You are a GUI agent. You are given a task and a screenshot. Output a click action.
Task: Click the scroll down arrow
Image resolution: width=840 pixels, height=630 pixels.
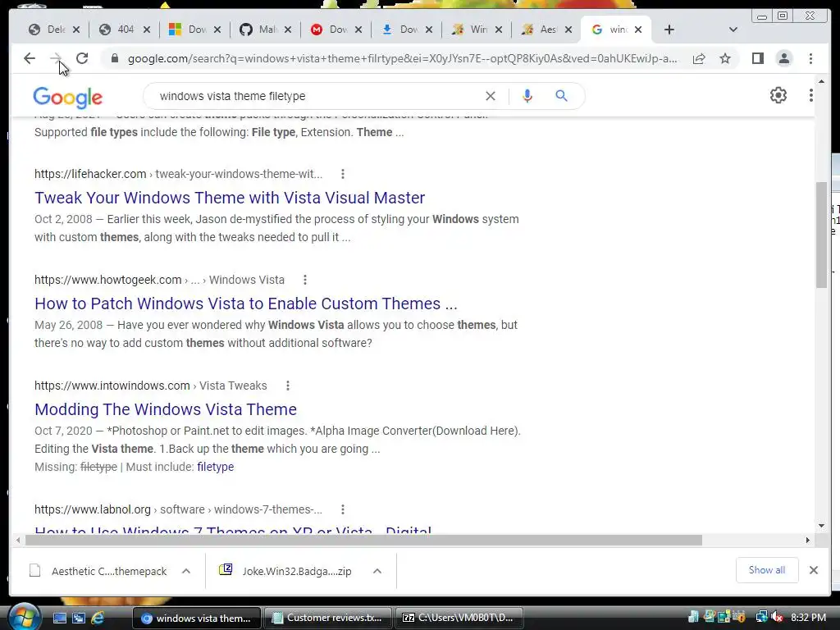point(821,526)
